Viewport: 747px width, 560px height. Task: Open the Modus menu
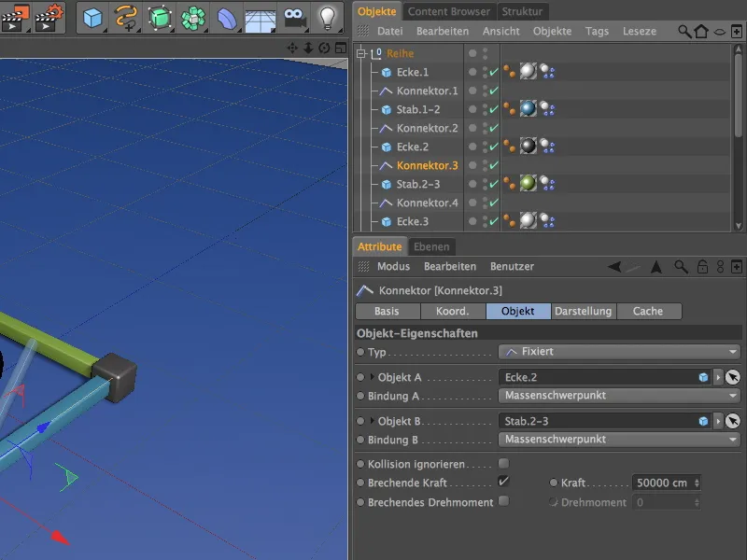[393, 267]
